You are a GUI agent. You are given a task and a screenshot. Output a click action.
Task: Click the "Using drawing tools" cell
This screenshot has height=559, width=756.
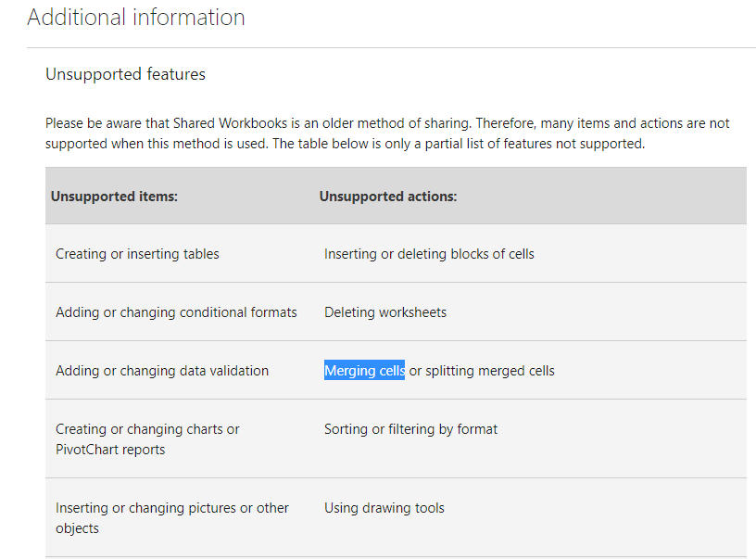click(384, 508)
